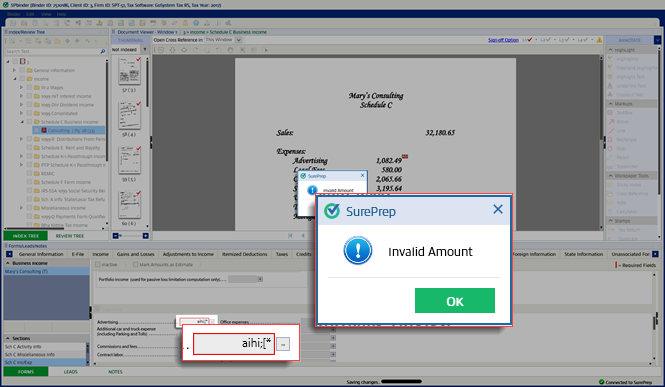
Task: Click the Search Text field in Index Tree
Action: tap(52, 51)
